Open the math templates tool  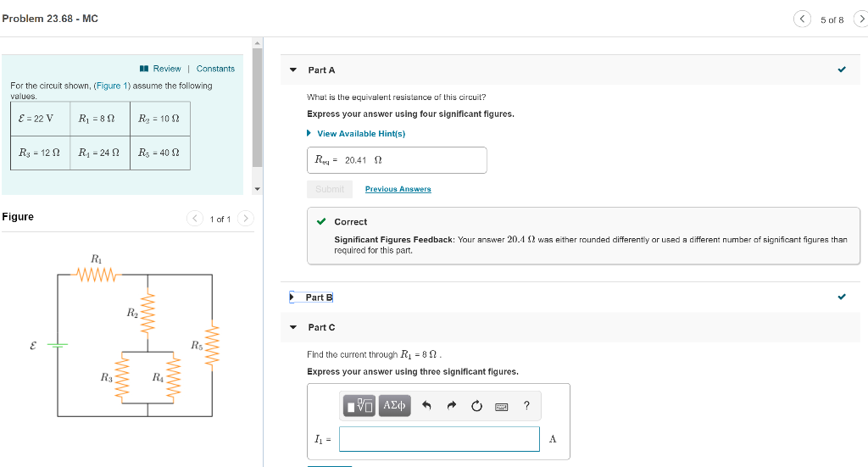pos(359,406)
